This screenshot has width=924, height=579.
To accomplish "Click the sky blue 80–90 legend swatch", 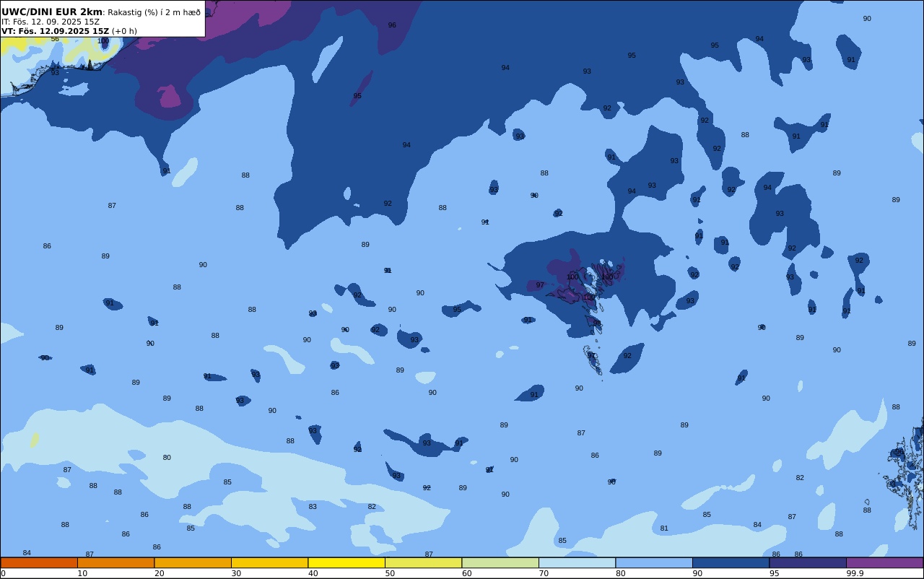I will coord(654,562).
